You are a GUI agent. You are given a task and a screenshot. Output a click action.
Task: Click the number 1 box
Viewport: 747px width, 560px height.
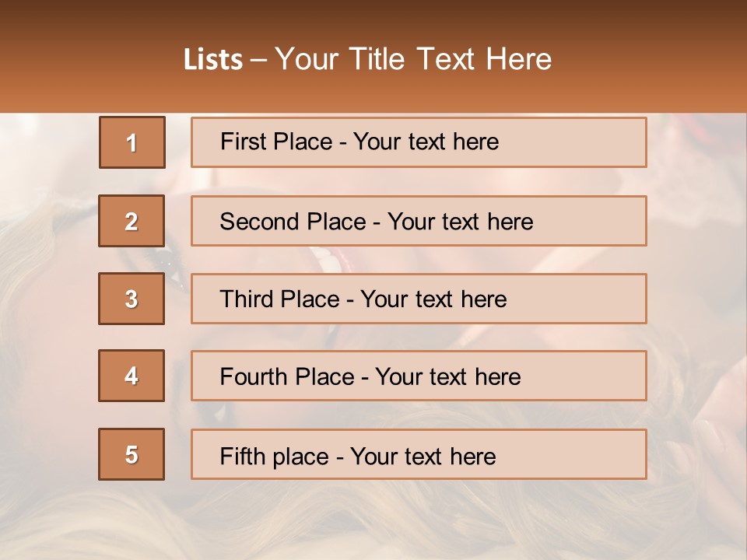click(132, 142)
